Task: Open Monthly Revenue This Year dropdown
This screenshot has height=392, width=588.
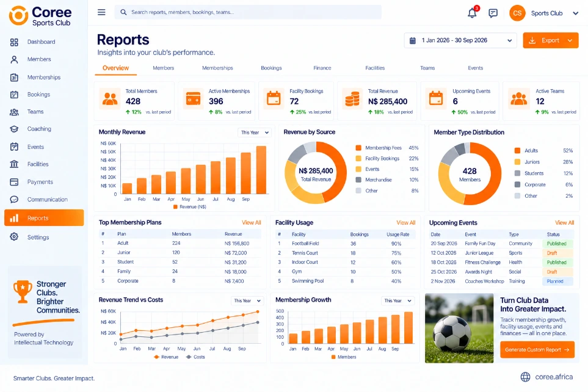Action: [x=255, y=132]
